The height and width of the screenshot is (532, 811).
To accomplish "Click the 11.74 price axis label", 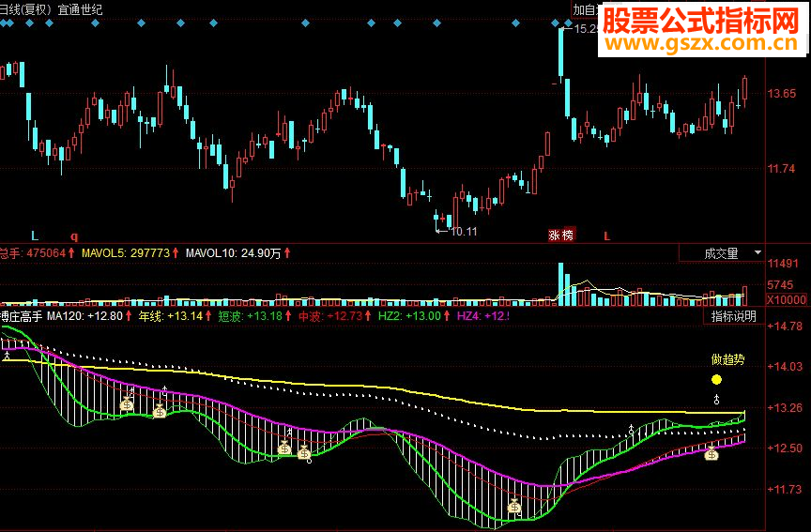I will [x=782, y=169].
